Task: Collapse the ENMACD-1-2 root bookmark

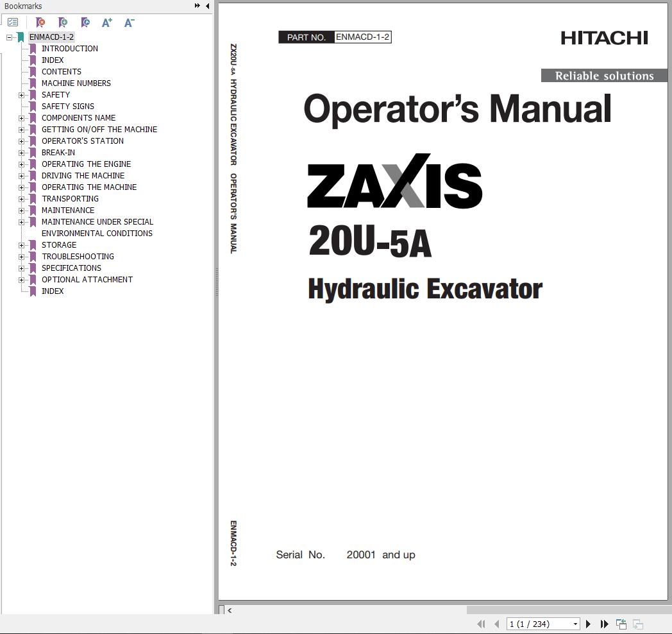Action: [x=9, y=37]
